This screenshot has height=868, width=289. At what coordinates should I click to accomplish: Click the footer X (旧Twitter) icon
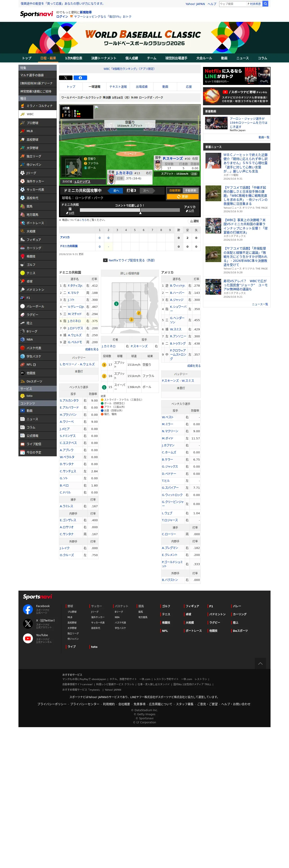pyautogui.click(x=28, y=624)
